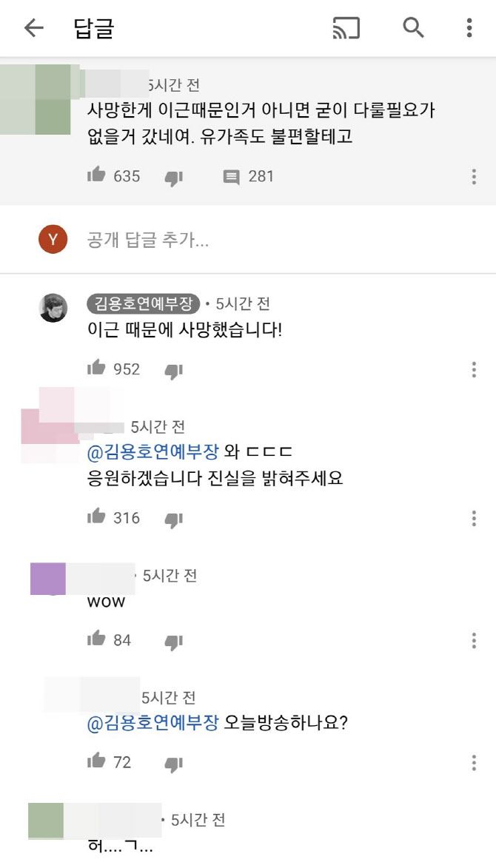Open the top-right overflow menu
The width and height of the screenshot is (496, 868).
pos(469,27)
